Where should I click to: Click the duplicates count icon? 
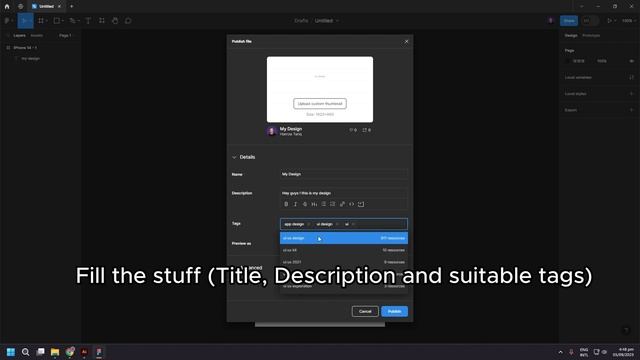364,130
